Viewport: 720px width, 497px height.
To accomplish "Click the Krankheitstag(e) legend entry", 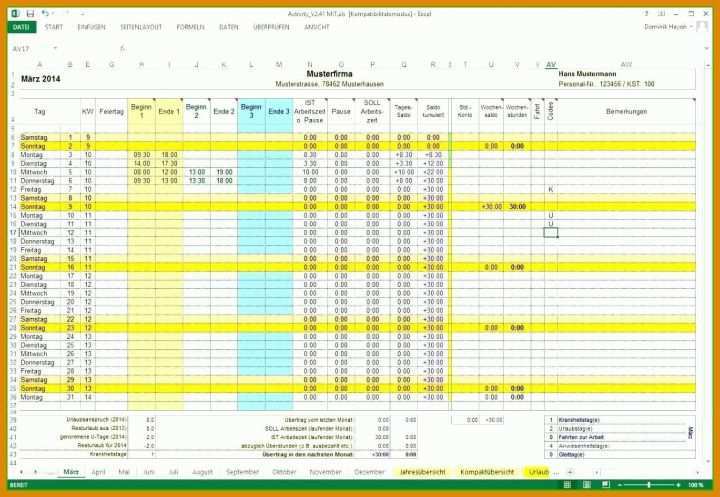I will click(x=579, y=420).
